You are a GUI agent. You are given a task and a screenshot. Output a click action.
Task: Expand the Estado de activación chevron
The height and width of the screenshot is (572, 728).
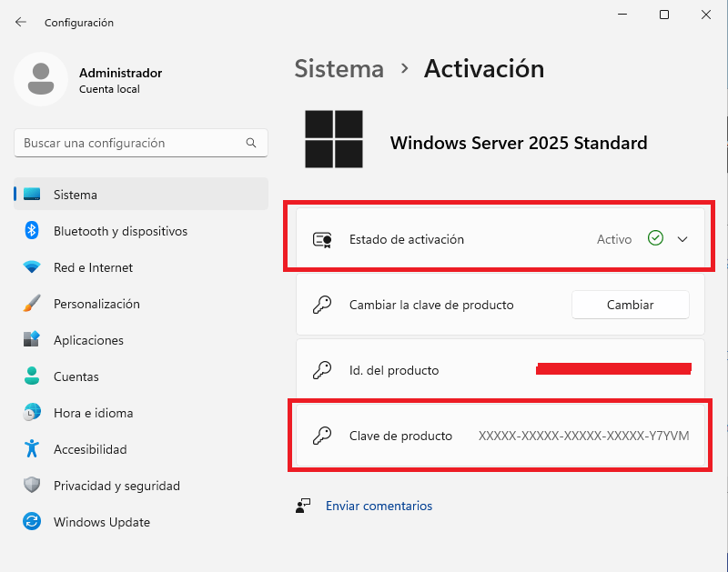click(x=682, y=239)
